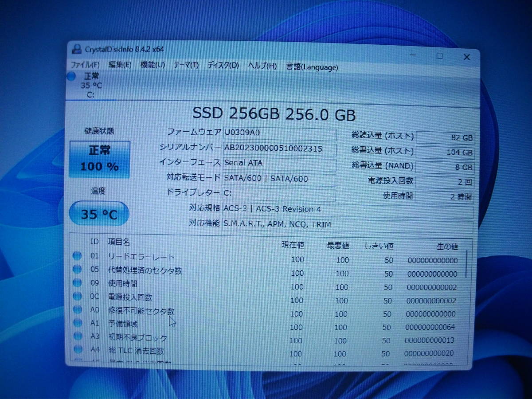Click the blue status dot for リードエラーレート

point(78,255)
